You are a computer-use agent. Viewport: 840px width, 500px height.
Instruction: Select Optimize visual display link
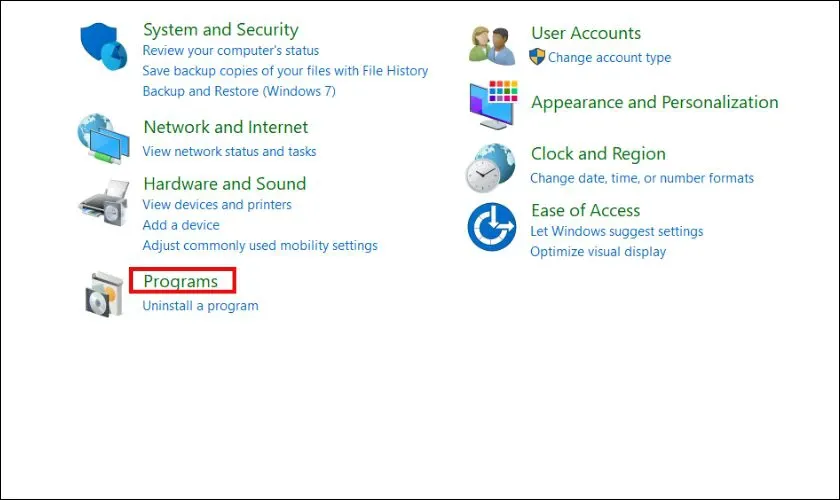pyautogui.click(x=597, y=251)
